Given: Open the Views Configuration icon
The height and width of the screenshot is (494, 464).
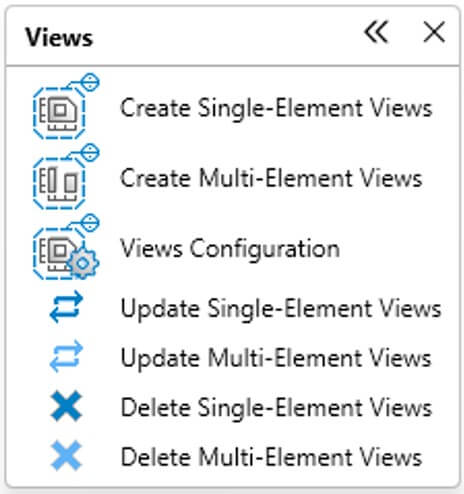Looking at the screenshot, I should [x=66, y=247].
